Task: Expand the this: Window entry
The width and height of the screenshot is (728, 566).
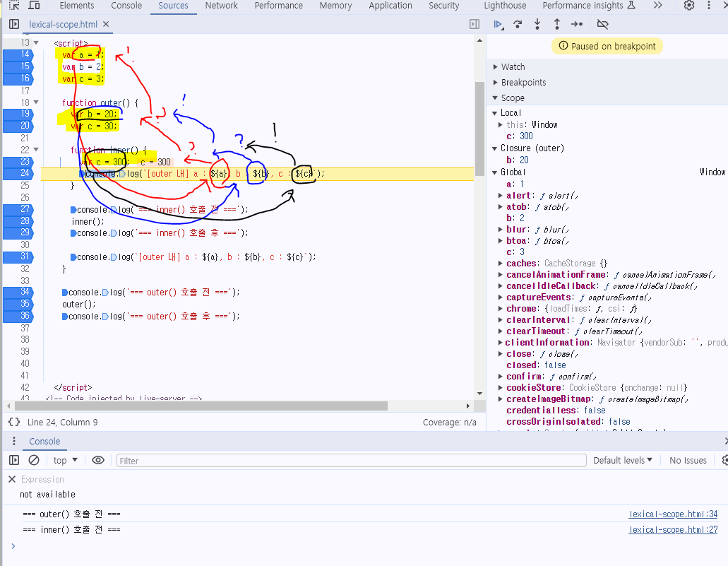Action: point(500,124)
